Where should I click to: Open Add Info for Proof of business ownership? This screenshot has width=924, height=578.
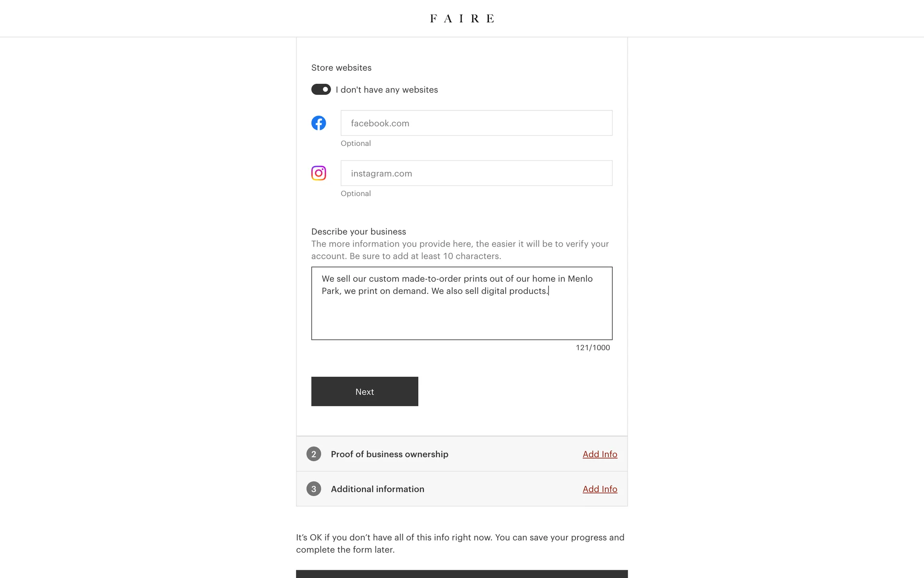(600, 454)
